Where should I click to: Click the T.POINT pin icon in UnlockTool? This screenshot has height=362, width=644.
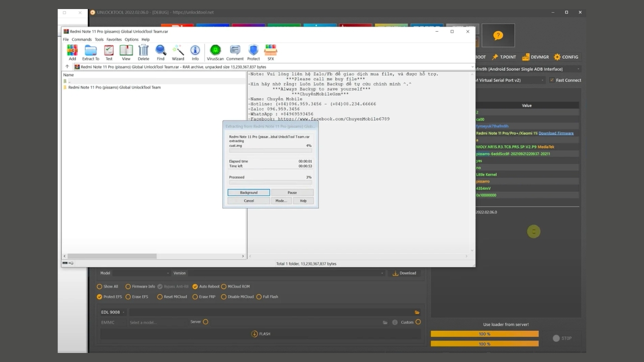click(495, 57)
